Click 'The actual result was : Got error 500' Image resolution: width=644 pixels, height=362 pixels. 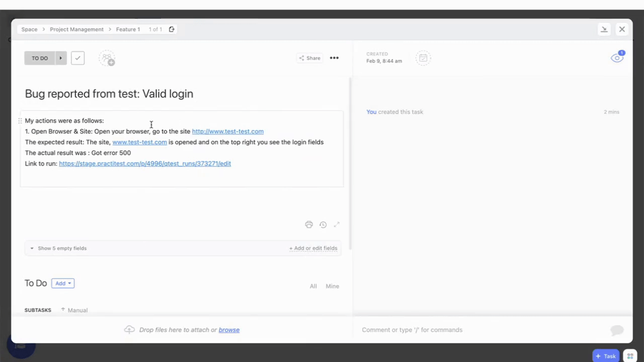78,153
